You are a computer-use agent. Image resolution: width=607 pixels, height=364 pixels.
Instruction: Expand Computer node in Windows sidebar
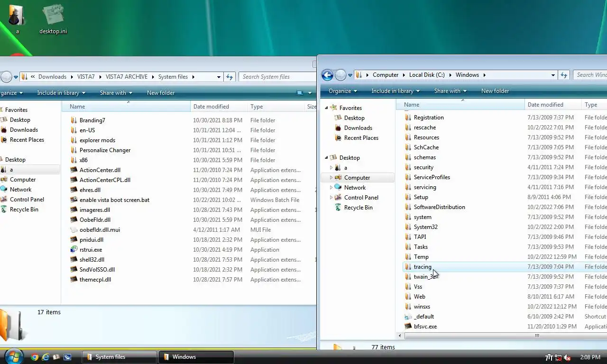331,178
